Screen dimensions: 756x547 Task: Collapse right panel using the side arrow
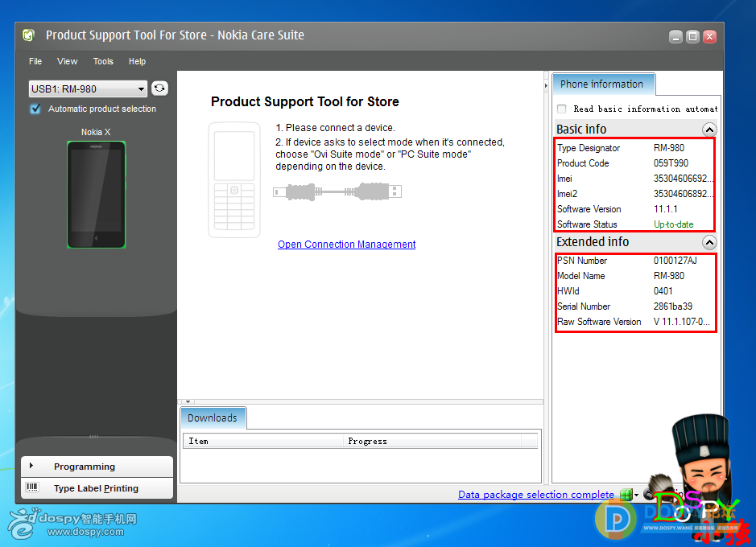click(546, 86)
